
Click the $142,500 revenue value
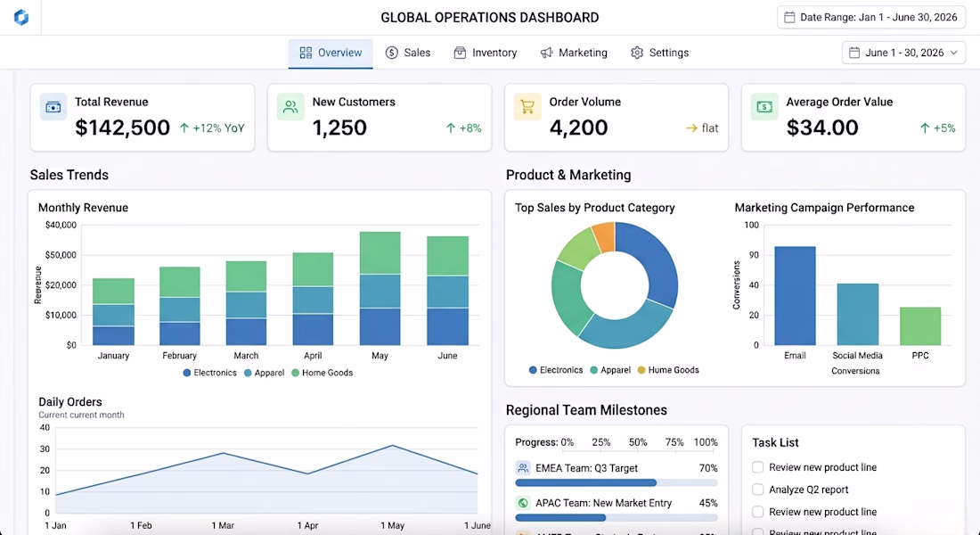[123, 128]
